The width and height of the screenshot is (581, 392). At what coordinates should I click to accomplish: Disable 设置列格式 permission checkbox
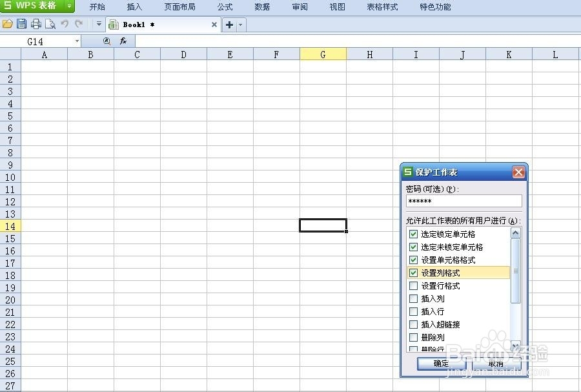pos(414,273)
